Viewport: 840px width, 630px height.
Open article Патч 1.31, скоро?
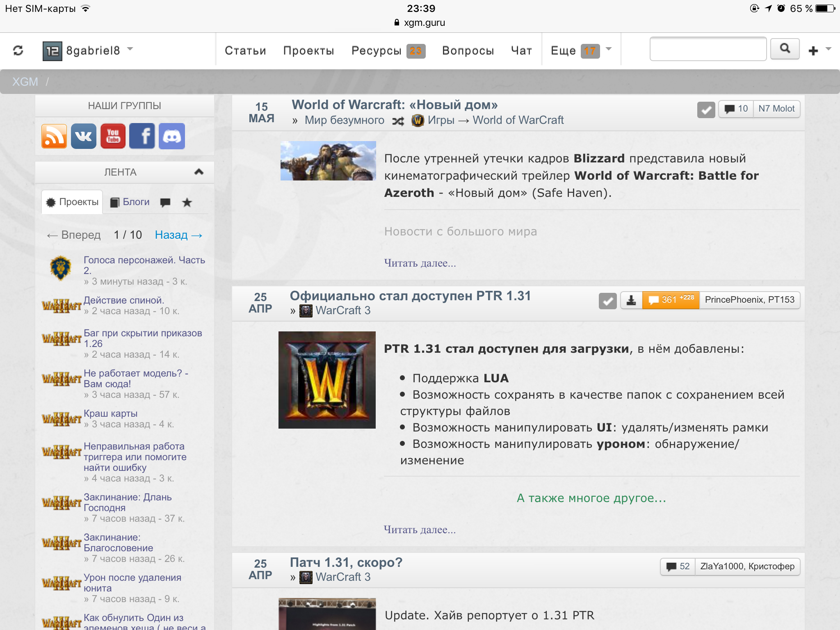pos(346,562)
